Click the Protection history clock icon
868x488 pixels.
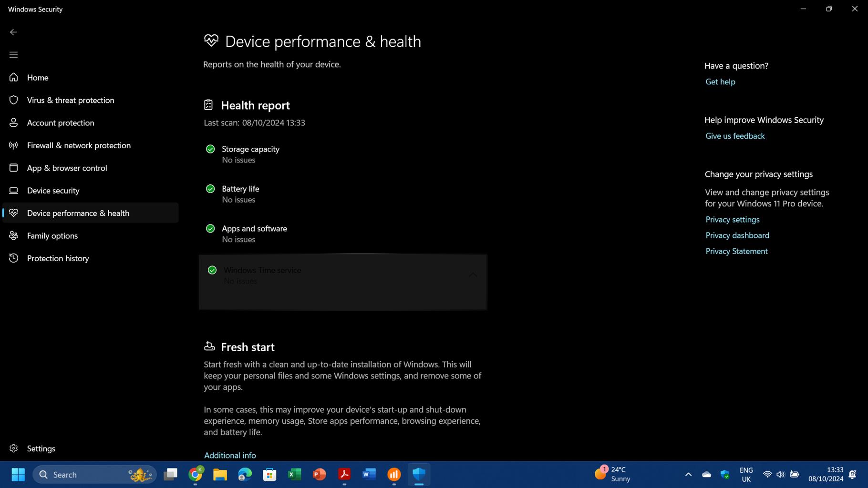pos(14,258)
